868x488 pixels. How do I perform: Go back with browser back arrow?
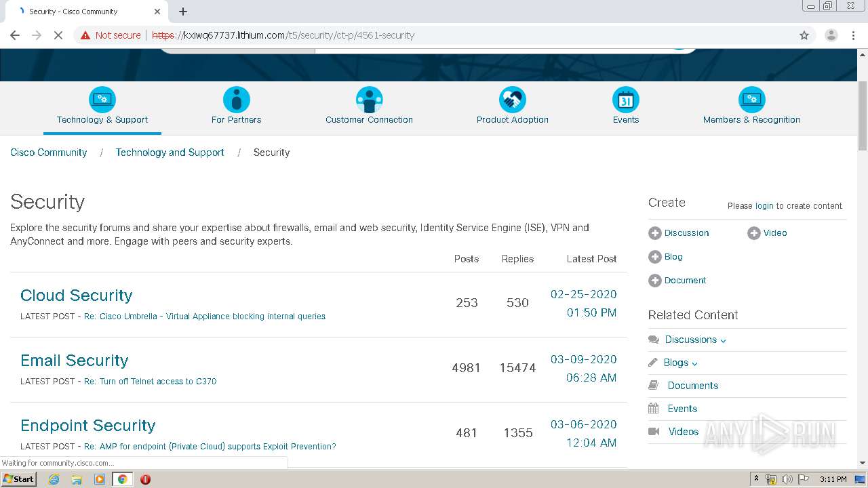click(x=15, y=35)
